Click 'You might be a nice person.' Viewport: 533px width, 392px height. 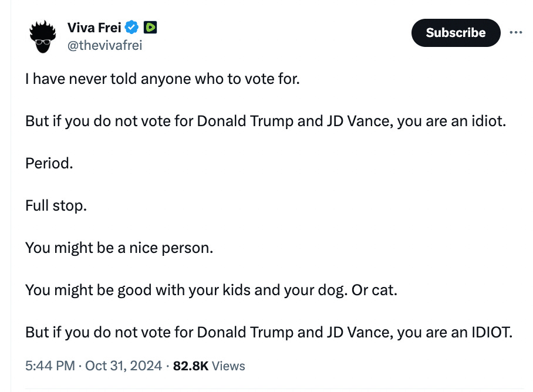119,248
